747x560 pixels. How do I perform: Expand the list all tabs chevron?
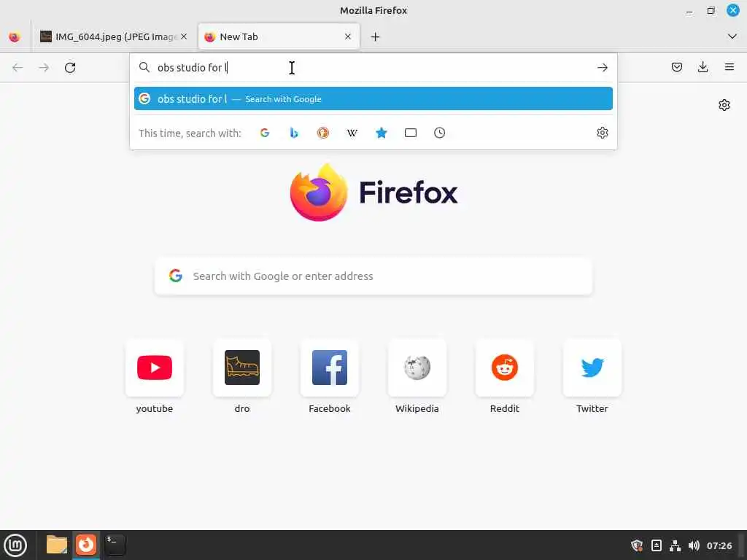732,36
